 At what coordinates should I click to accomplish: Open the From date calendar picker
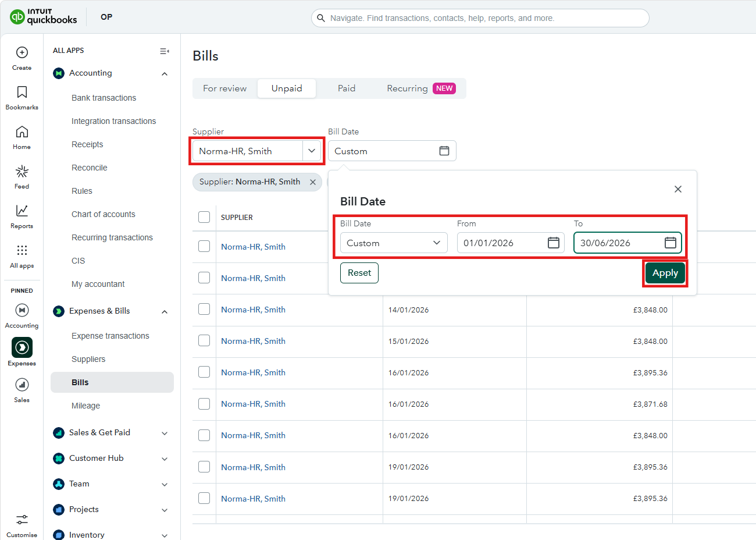554,243
